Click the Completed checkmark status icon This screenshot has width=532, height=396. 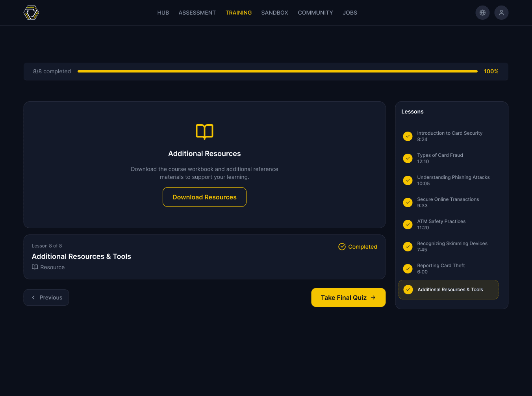pos(342,247)
